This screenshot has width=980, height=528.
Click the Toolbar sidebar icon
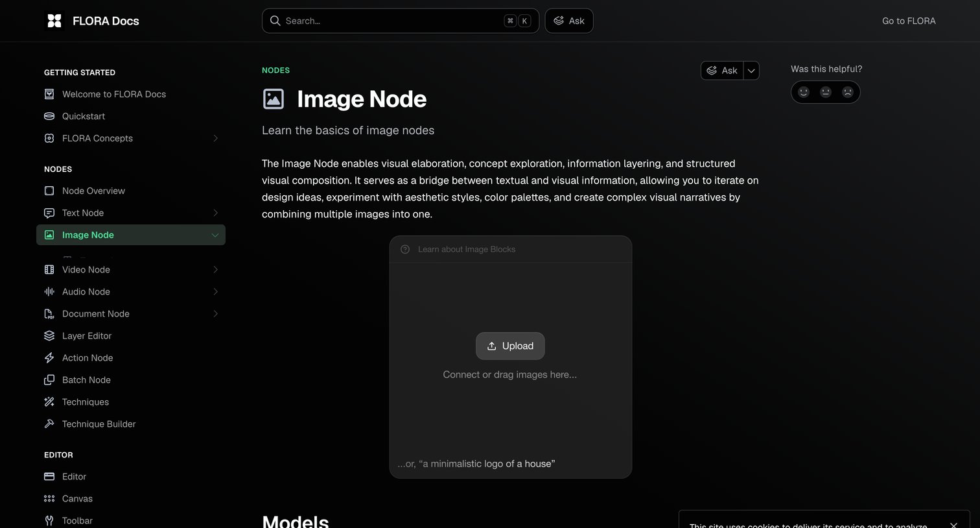coord(49,521)
